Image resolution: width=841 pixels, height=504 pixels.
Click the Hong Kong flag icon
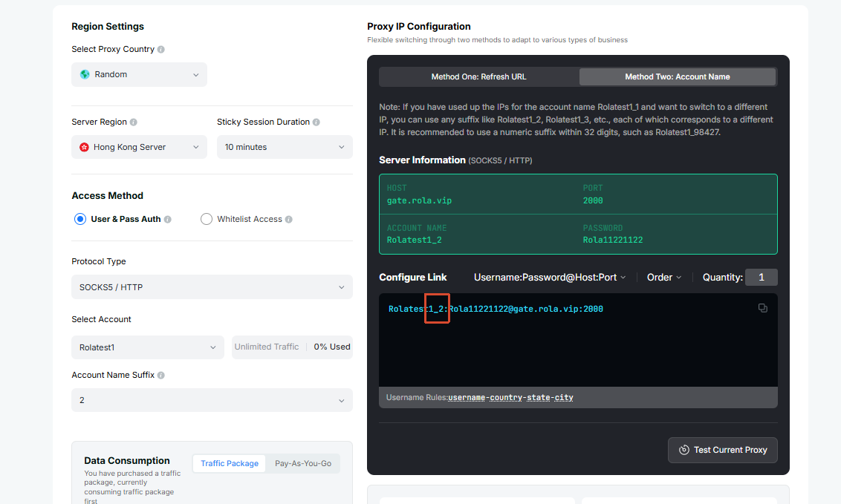click(x=84, y=147)
